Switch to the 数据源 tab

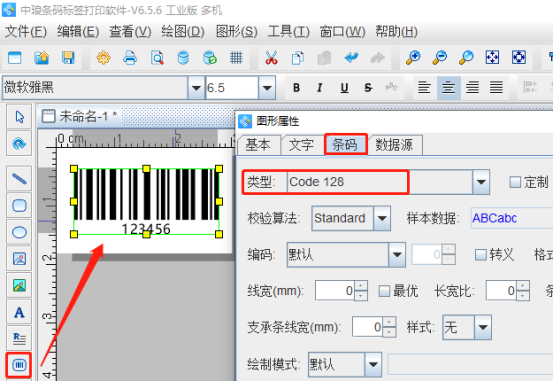[x=394, y=145]
